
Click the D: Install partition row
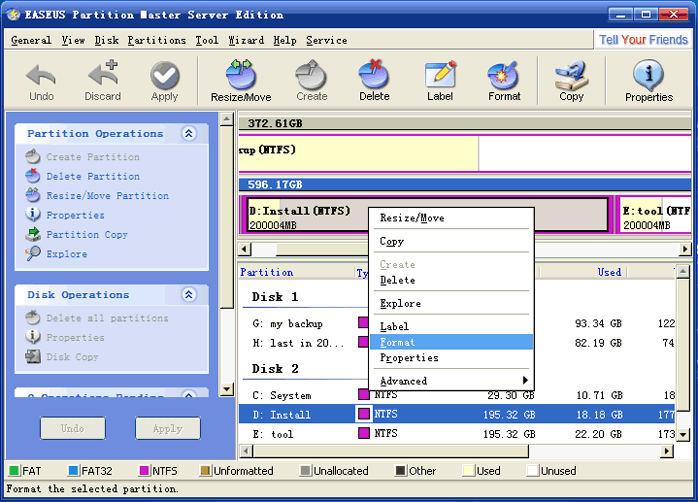point(457,414)
